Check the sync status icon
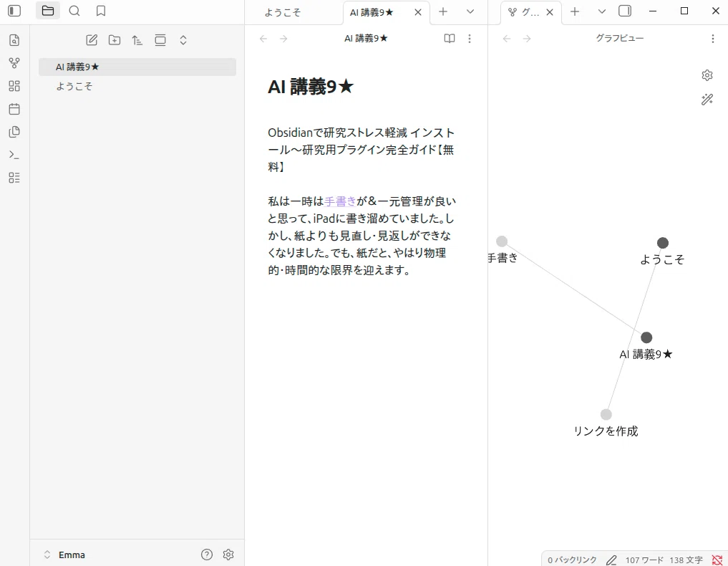Image resolution: width=728 pixels, height=566 pixels. [x=717, y=560]
